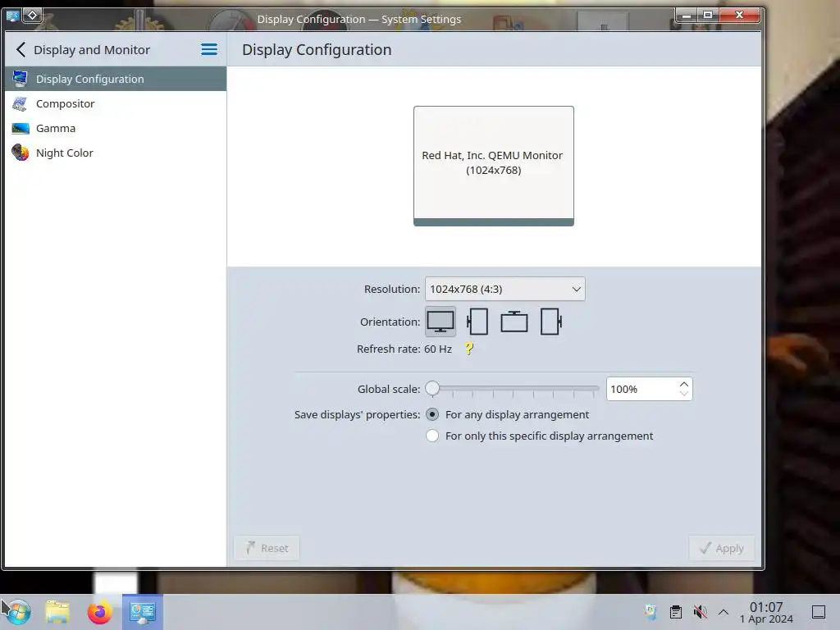The width and height of the screenshot is (840, 630).
Task: Rotate display 90 degrees clockwise
Action: click(550, 322)
